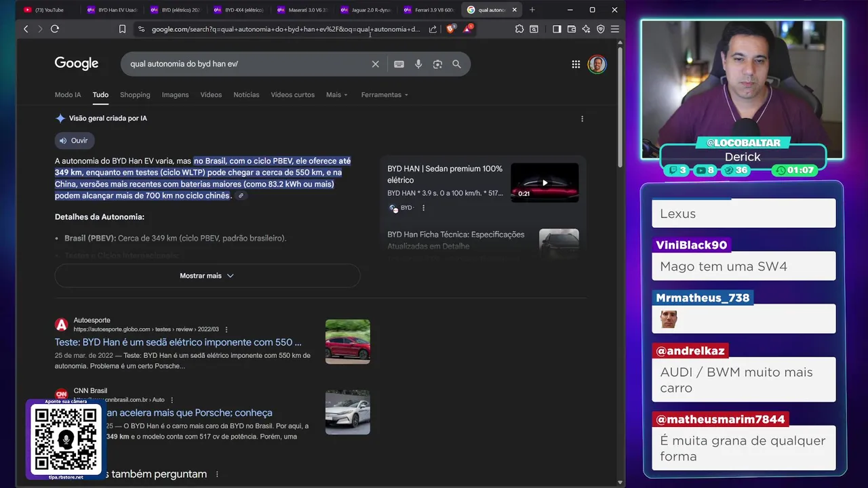Reload the current Google results page
This screenshot has height=488, width=868.
coord(55,29)
